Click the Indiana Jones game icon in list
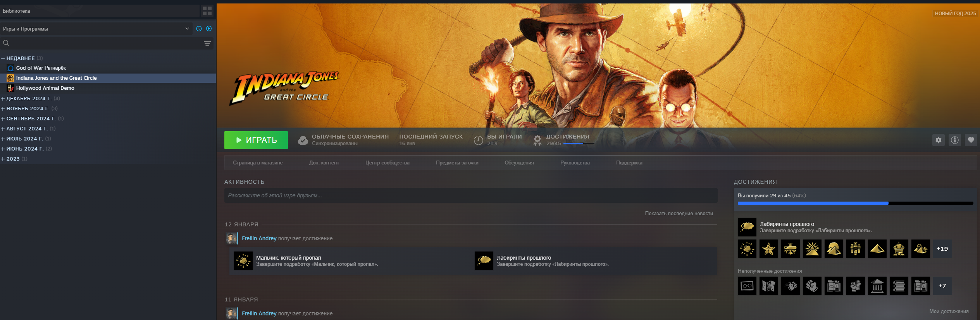 (10, 78)
